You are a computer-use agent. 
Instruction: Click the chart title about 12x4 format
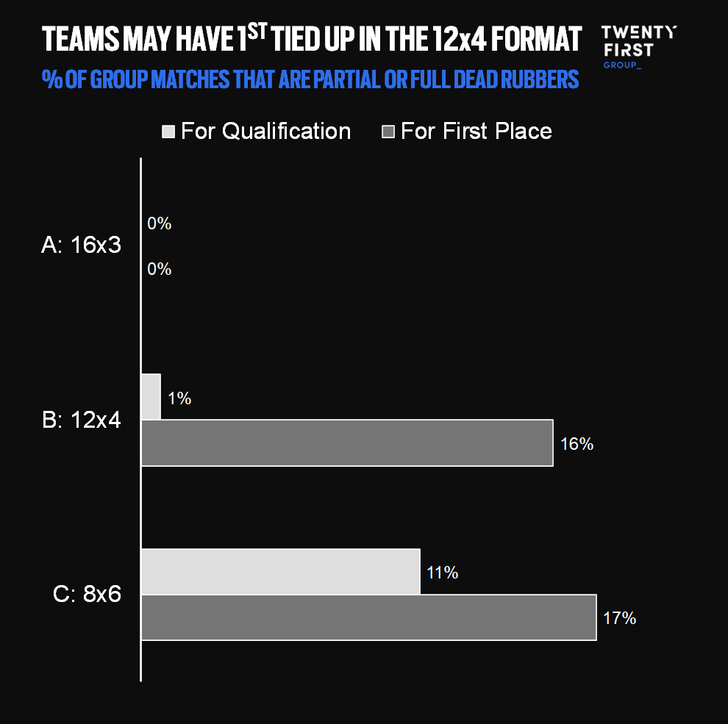click(312, 38)
